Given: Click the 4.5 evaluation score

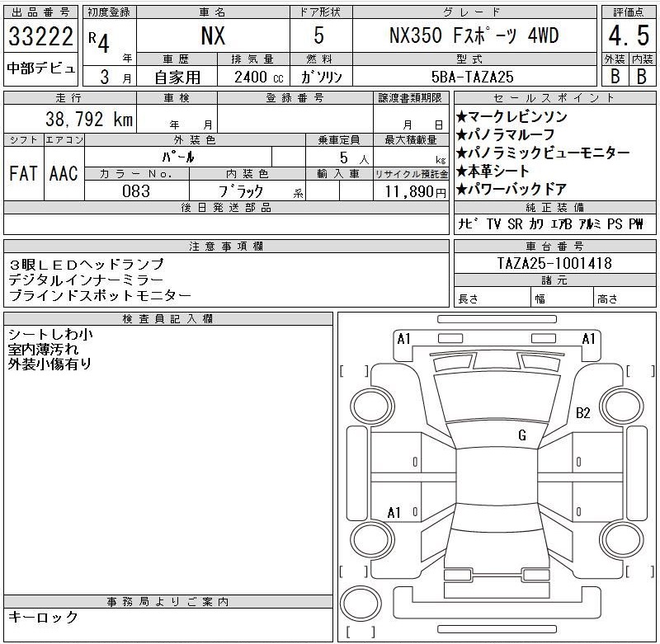Looking at the screenshot, I should [x=625, y=37].
